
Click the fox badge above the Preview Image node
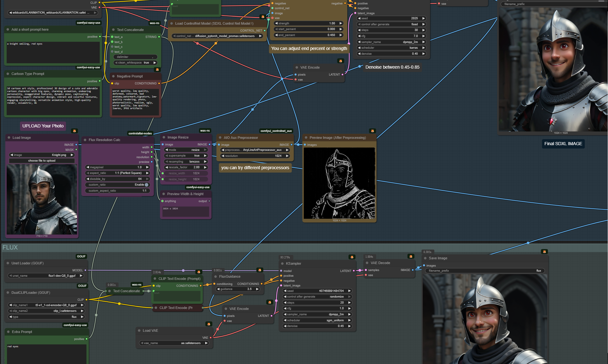(x=372, y=131)
